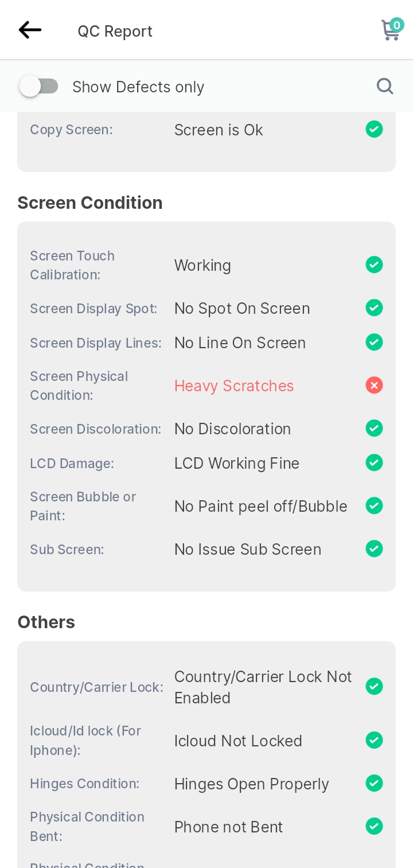Image resolution: width=413 pixels, height=868 pixels.
Task: Tap the Country/Carrier Lock Not Enabled value
Action: (263, 687)
